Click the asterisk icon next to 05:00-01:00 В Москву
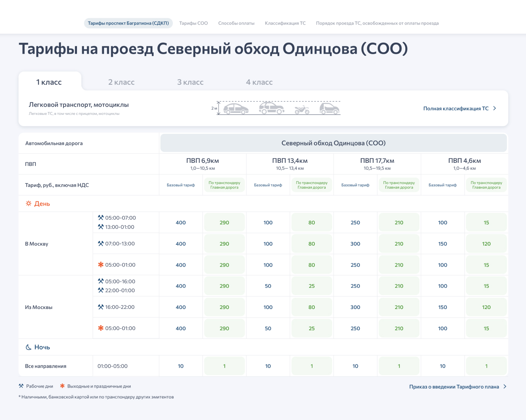Image resolution: width=526 pixels, height=420 pixels. [x=101, y=265]
